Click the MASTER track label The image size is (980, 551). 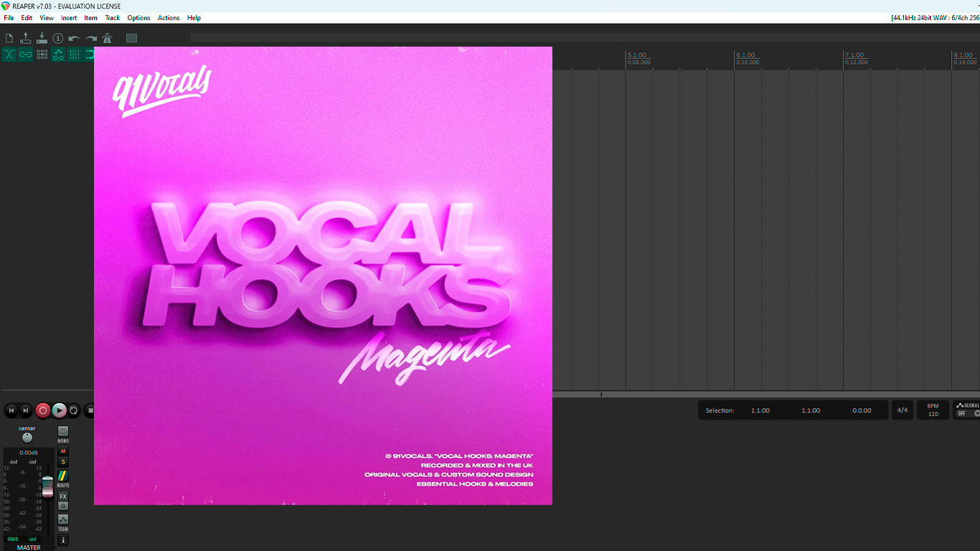pyautogui.click(x=29, y=547)
